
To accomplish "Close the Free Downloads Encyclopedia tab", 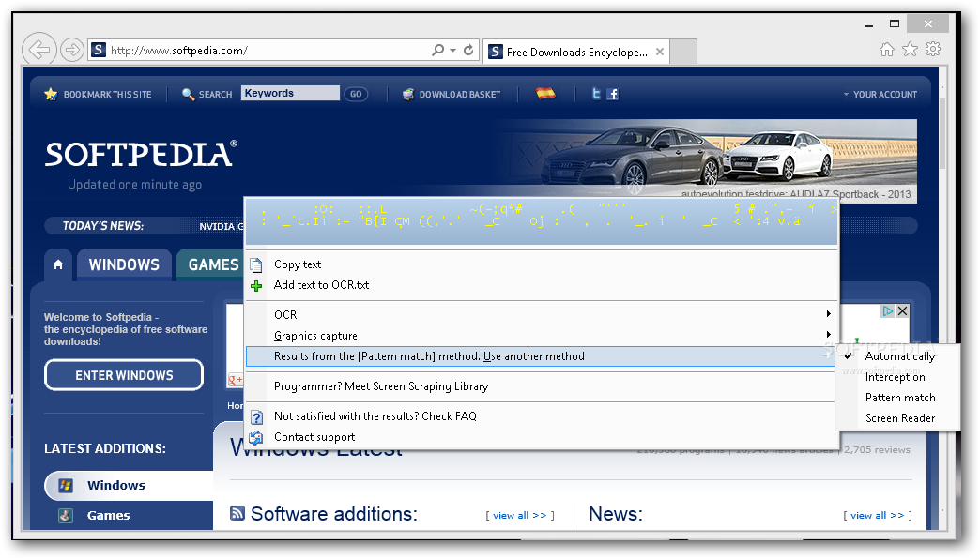I will (x=659, y=52).
